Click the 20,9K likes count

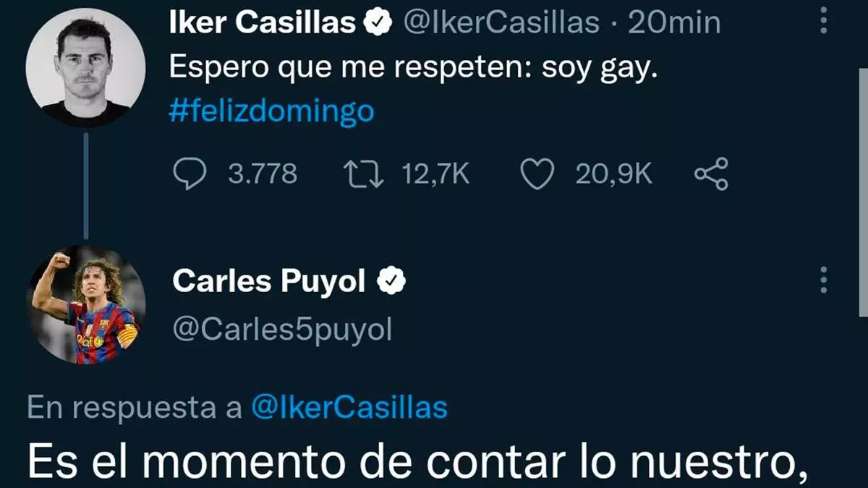[613, 174]
